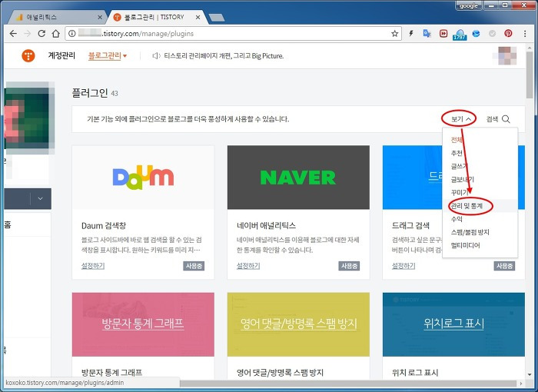538x392 pixels.
Task: Click the horizontal scrollbar at bottom
Action: coord(349,383)
